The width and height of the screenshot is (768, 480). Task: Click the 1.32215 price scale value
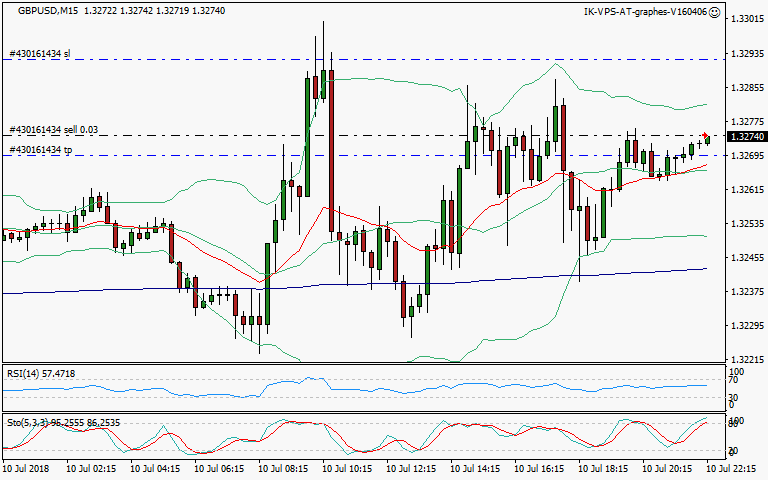[747, 360]
